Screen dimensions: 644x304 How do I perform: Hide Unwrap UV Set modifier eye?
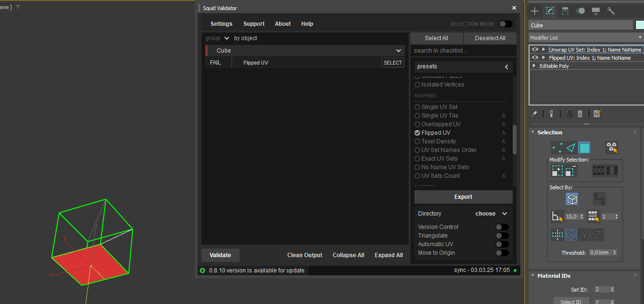pos(535,49)
